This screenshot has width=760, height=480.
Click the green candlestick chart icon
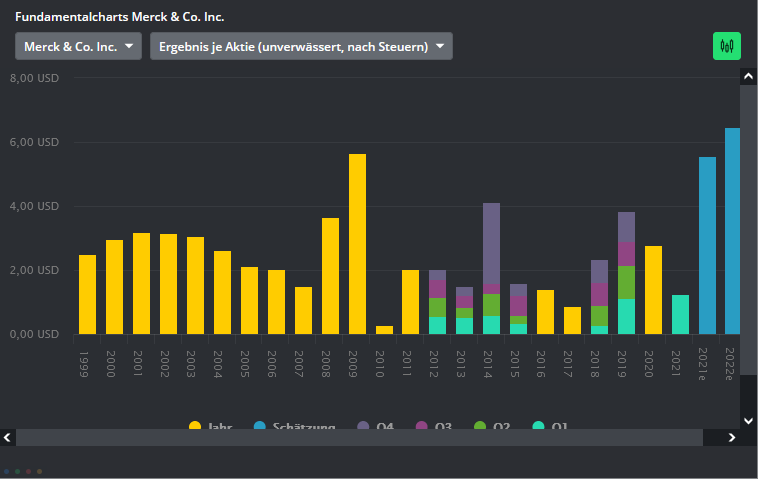pyautogui.click(x=727, y=46)
